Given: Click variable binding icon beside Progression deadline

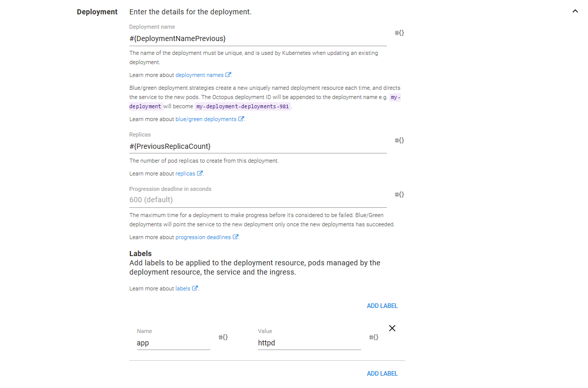Looking at the screenshot, I should (399, 195).
